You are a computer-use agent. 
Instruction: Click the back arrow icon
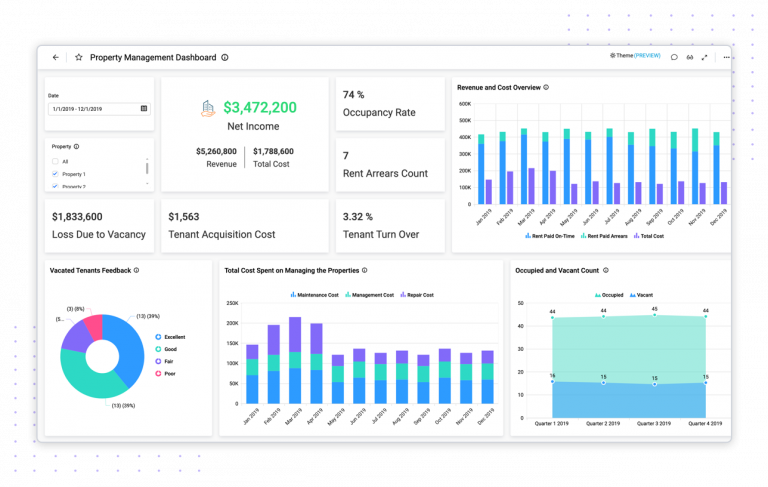click(55, 57)
